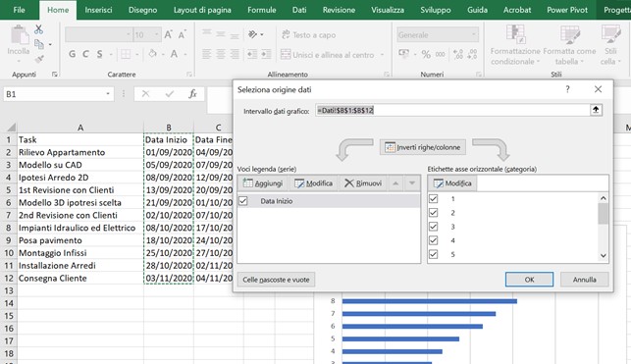
Task: Center text horizontally in cell
Action: click(221, 54)
